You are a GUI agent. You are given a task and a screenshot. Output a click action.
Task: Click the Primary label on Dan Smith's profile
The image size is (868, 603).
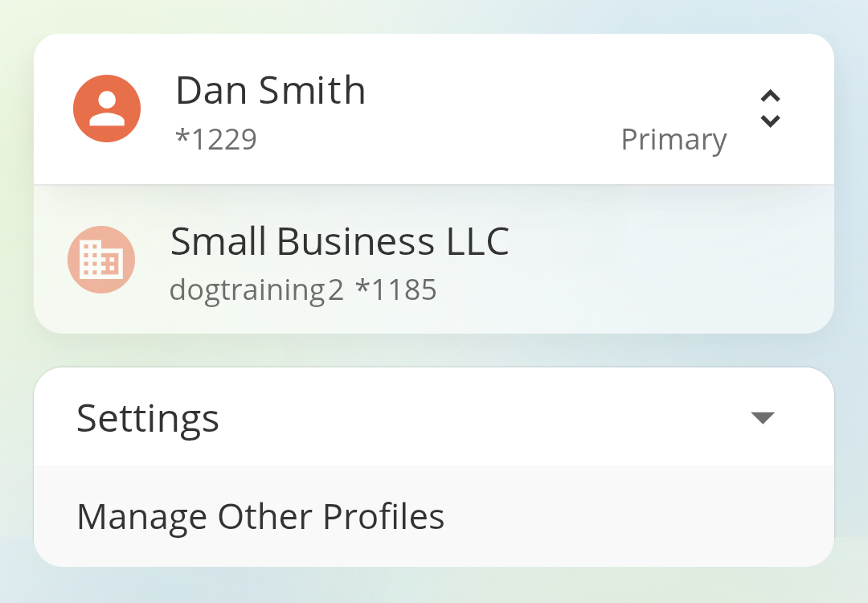click(674, 140)
